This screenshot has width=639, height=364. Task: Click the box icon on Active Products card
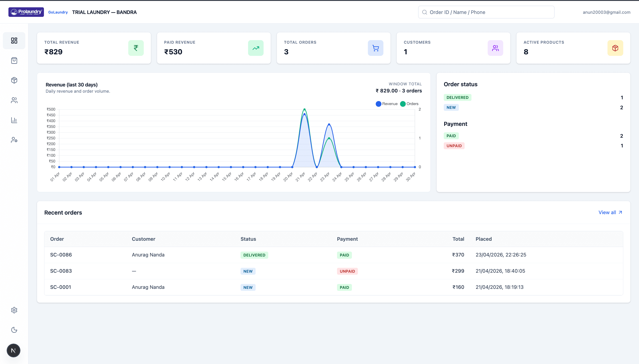[615, 48]
